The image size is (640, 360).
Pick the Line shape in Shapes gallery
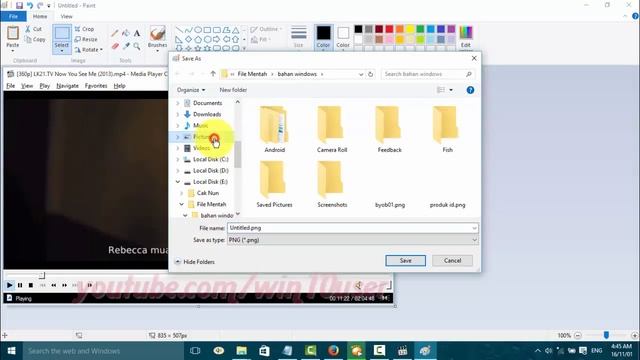pos(179,30)
